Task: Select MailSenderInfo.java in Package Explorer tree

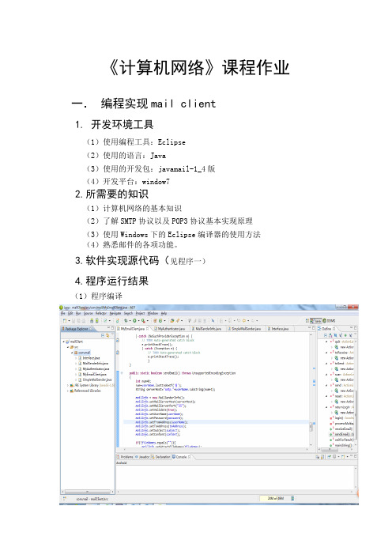Action: pos(92,364)
